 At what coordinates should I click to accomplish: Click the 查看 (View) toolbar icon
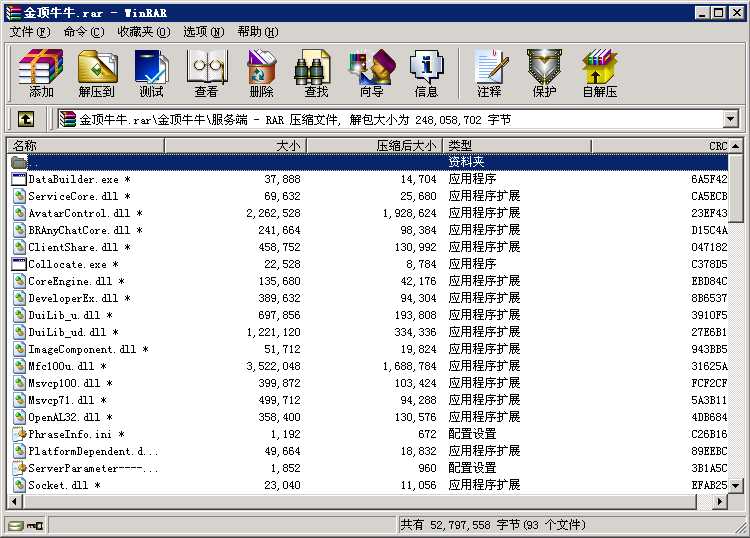pyautogui.click(x=207, y=73)
